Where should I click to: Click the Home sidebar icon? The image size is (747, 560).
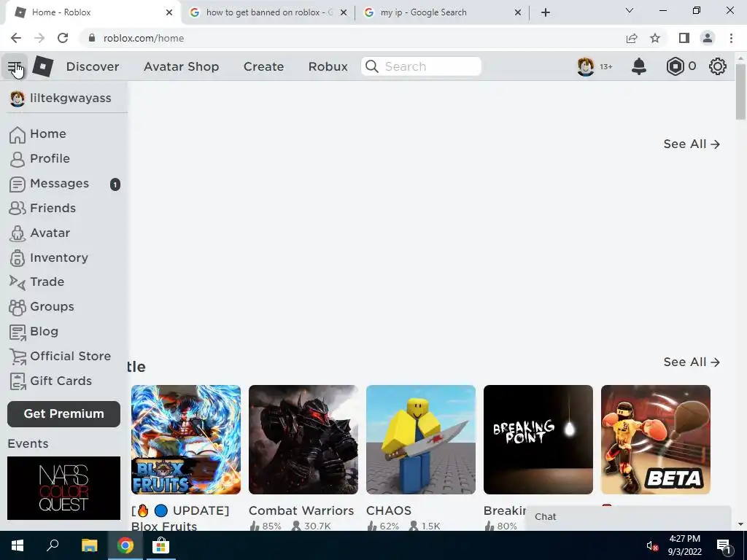(18, 134)
